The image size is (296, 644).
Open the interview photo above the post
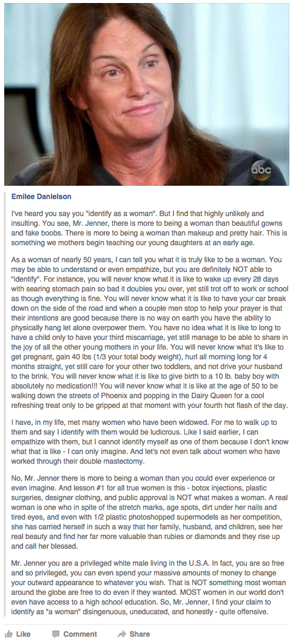tap(147, 94)
